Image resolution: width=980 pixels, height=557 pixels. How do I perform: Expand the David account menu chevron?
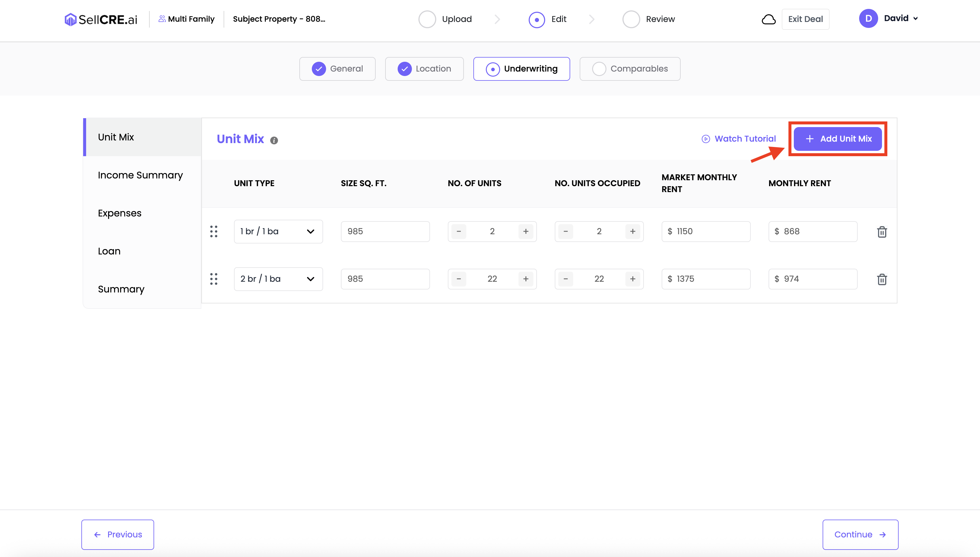915,18
